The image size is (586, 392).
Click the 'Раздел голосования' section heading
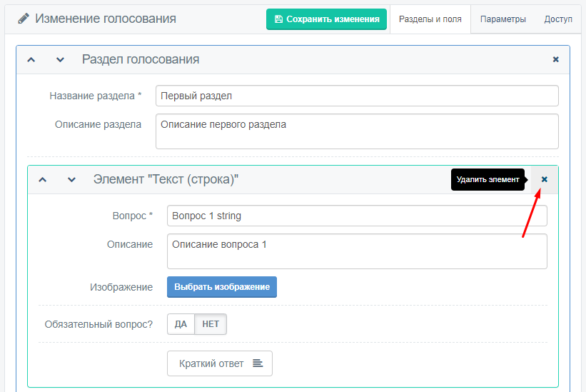click(x=141, y=59)
